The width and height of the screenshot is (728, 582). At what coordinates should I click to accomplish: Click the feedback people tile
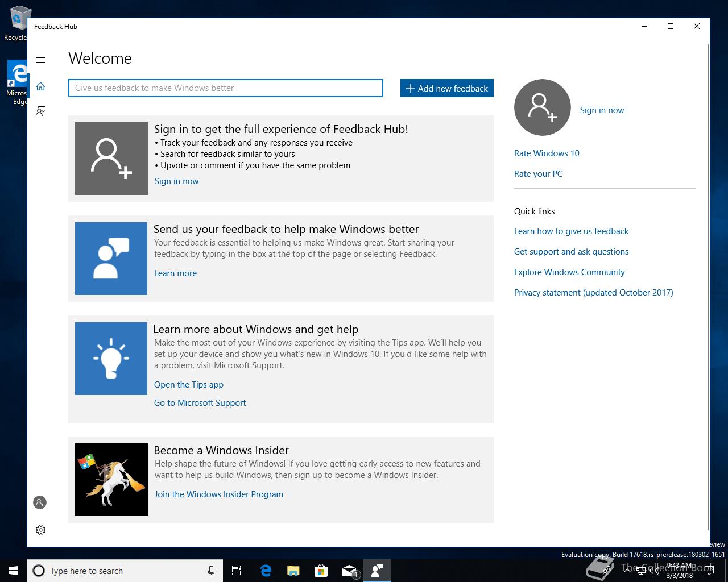pos(111,259)
